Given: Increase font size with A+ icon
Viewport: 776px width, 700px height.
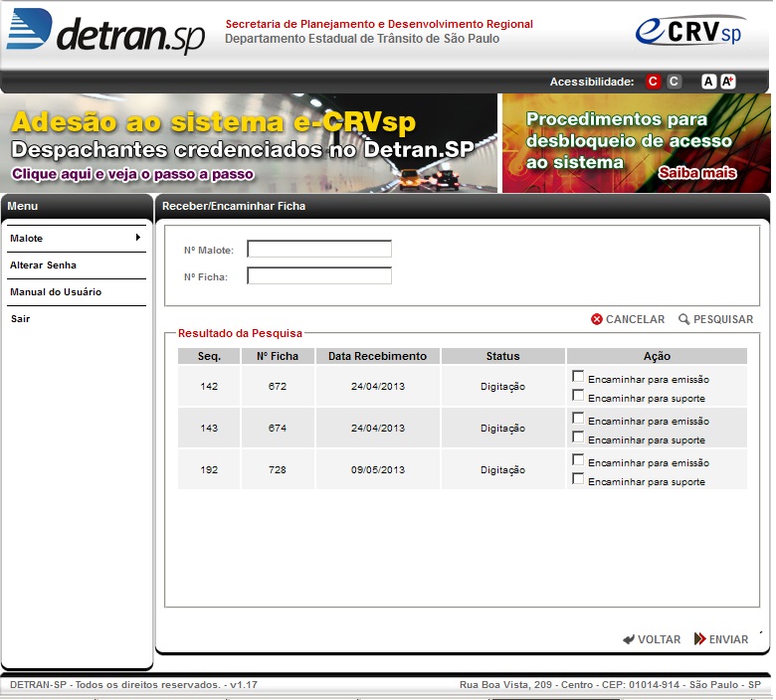Looking at the screenshot, I should (x=727, y=82).
